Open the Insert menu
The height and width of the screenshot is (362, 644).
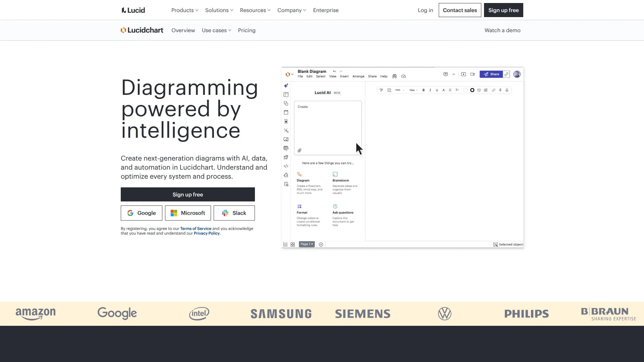pyautogui.click(x=344, y=76)
